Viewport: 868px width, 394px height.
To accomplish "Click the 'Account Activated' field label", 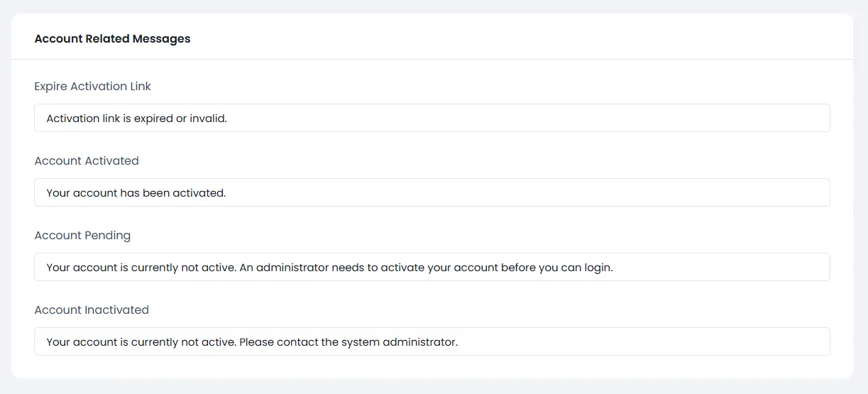I will pos(87,161).
